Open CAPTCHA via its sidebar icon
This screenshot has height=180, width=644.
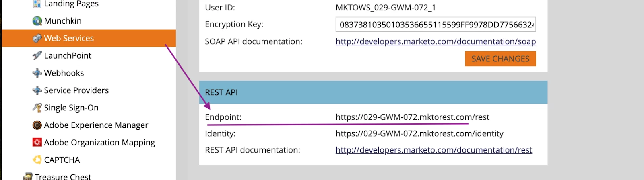(x=37, y=160)
